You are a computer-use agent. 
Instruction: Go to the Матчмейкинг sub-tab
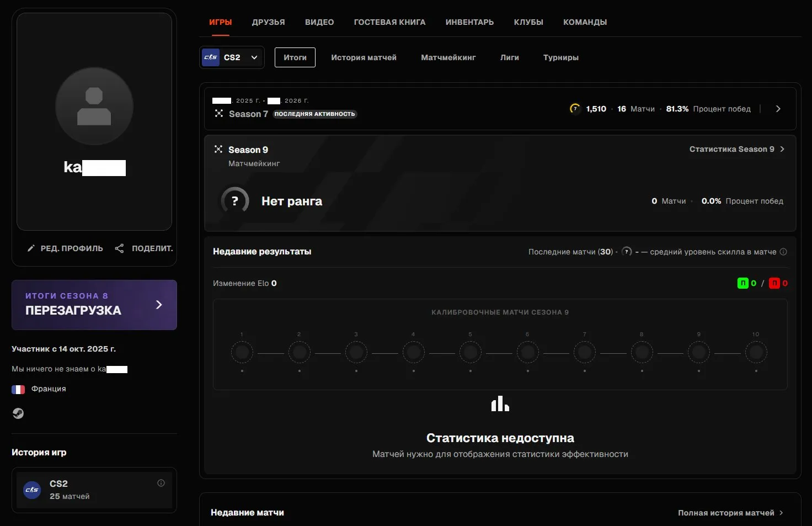448,57
